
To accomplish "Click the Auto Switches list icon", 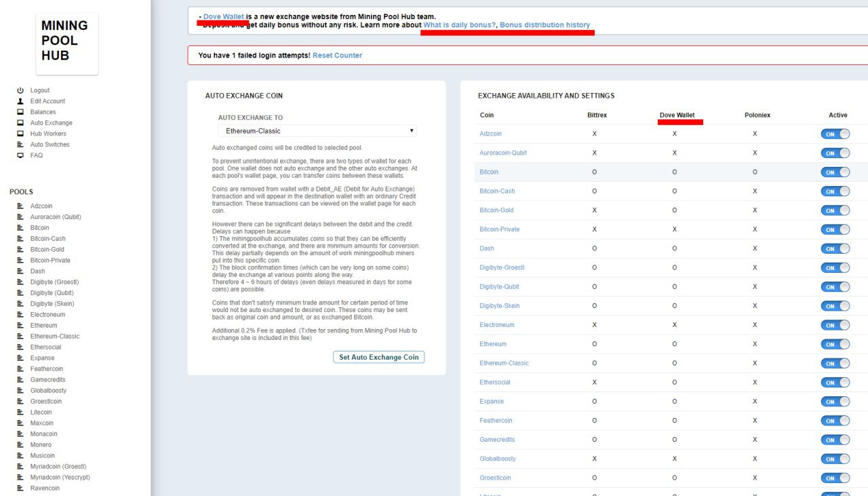I will [x=20, y=145].
